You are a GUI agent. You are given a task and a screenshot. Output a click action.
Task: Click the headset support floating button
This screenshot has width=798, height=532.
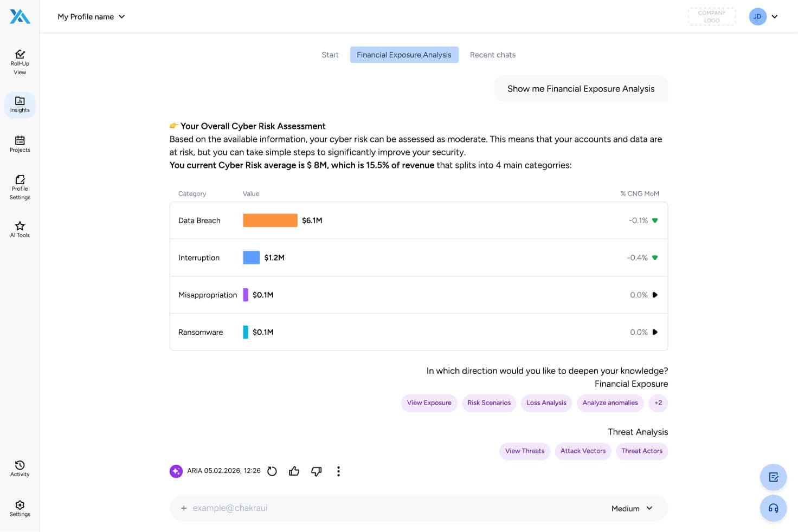773,508
